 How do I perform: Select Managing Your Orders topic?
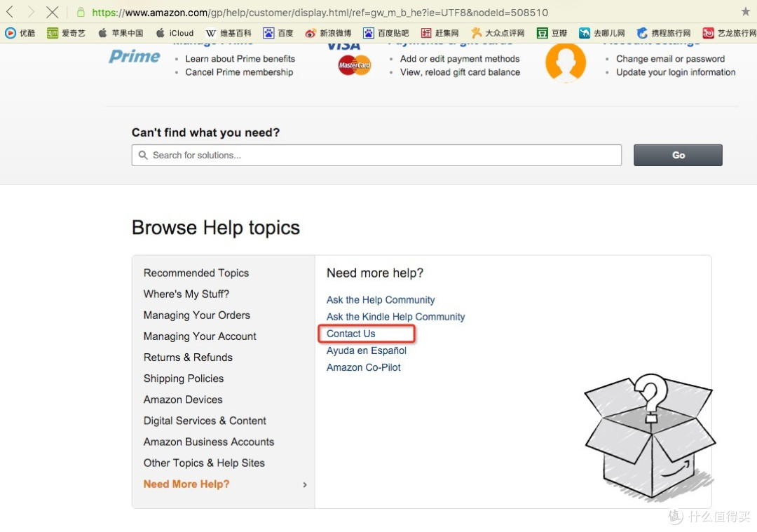click(x=196, y=315)
